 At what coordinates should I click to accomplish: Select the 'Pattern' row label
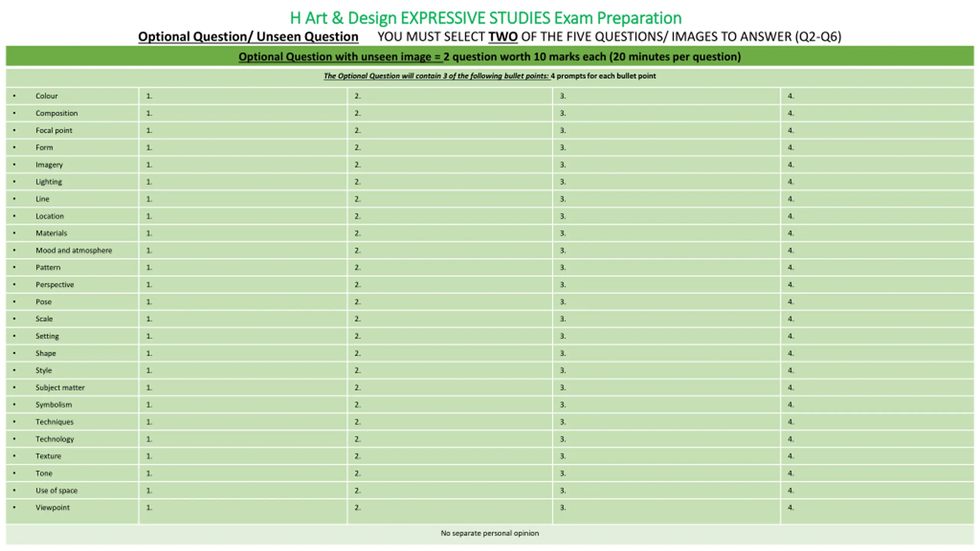point(48,267)
